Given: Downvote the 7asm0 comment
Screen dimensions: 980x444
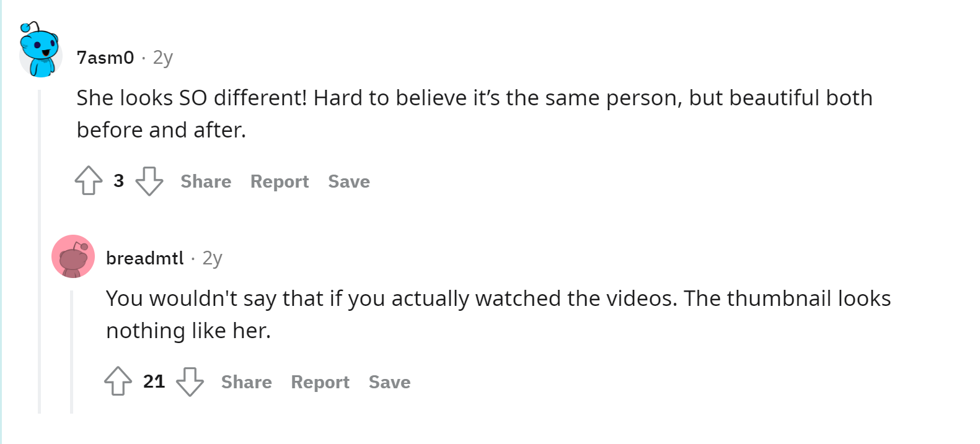Looking at the screenshot, I should (x=149, y=181).
